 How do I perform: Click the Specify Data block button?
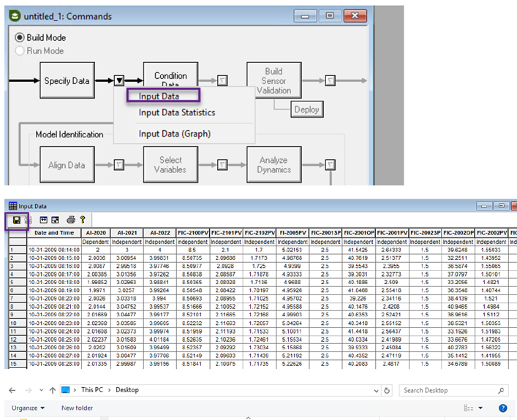coord(67,81)
